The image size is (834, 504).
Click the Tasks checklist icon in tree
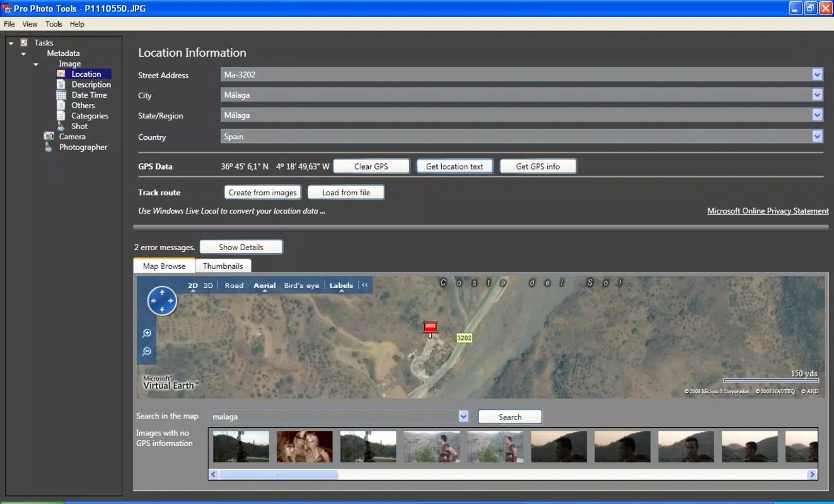click(24, 43)
